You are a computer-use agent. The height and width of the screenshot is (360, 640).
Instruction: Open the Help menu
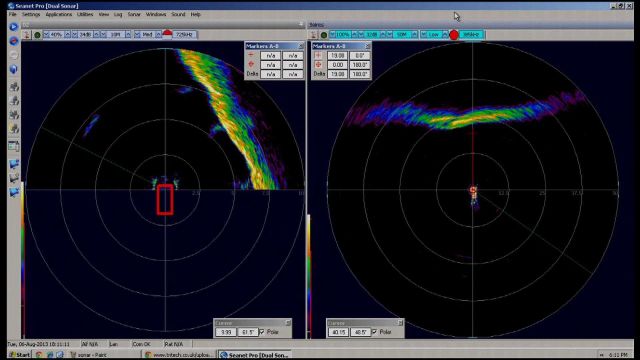click(196, 14)
